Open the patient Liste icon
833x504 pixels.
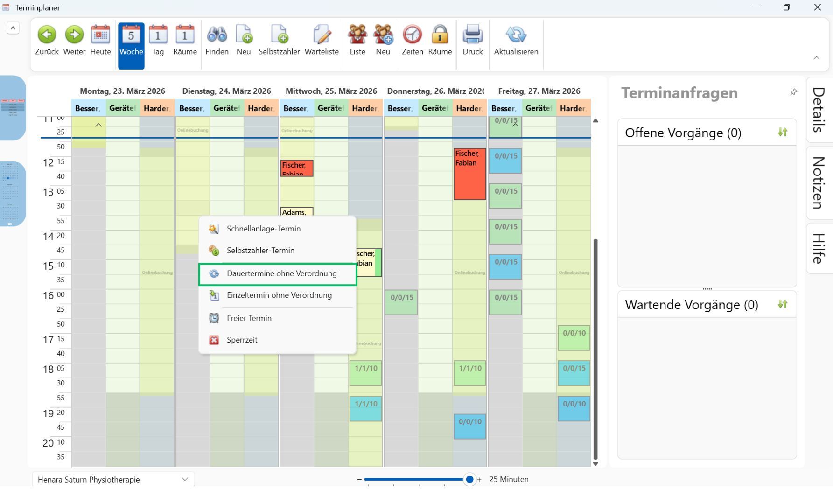coord(357,41)
